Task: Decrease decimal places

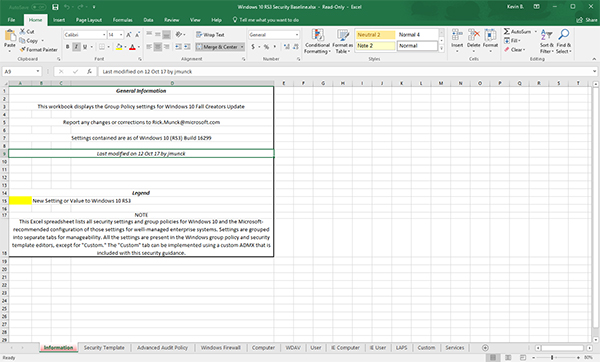Action: [295, 47]
